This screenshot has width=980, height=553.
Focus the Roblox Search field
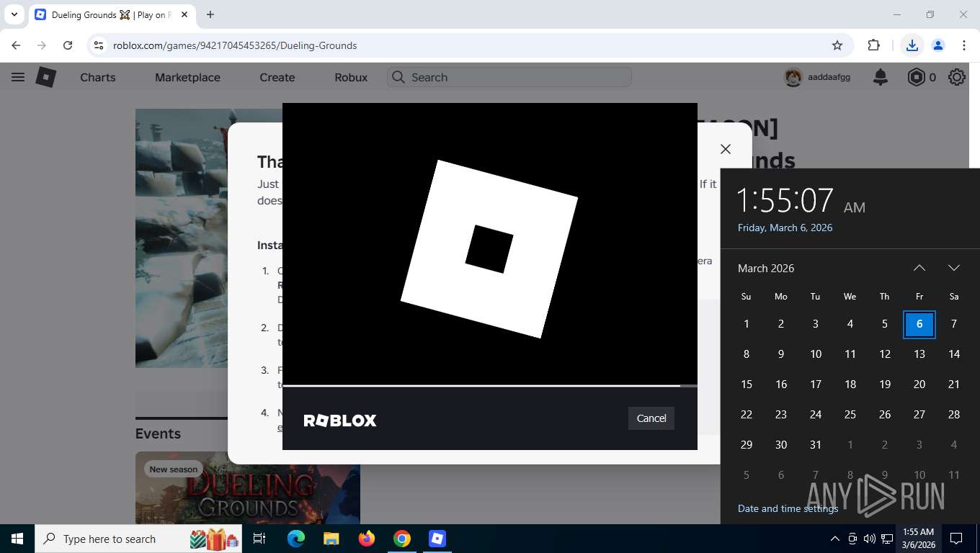tap(509, 77)
